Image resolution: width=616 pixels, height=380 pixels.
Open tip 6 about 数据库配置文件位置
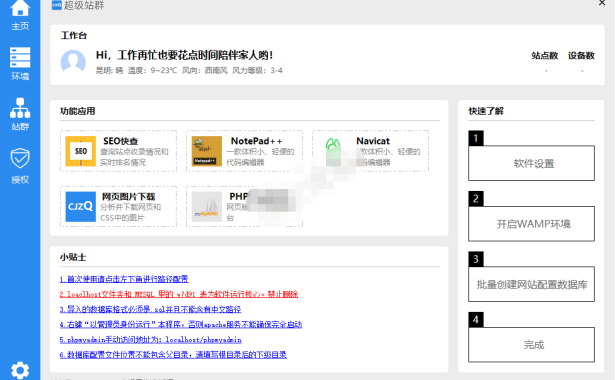coord(173,354)
